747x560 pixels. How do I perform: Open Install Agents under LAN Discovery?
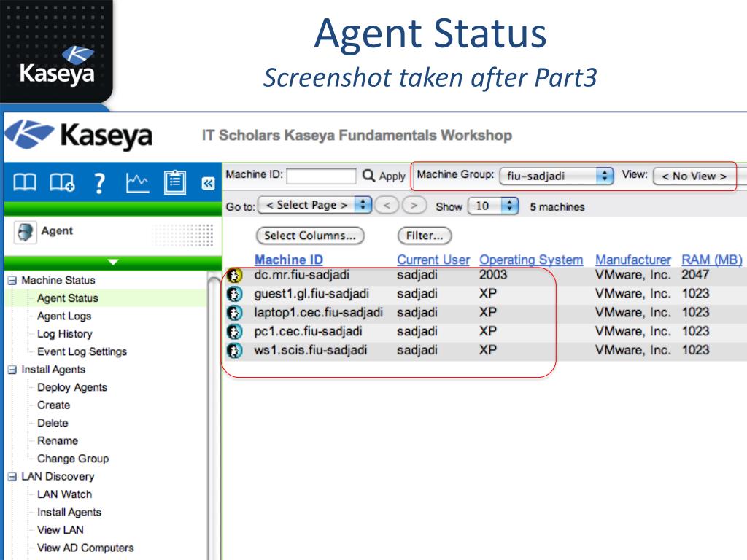(x=69, y=513)
